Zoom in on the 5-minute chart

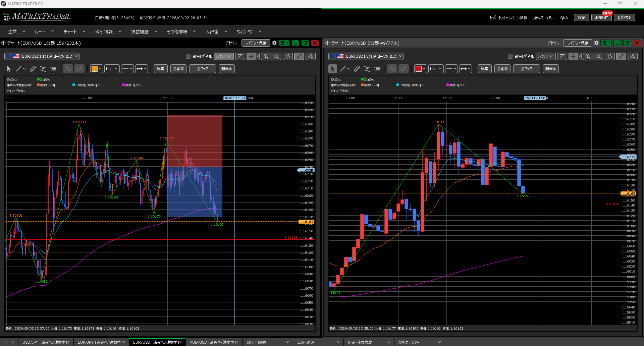(x=588, y=56)
